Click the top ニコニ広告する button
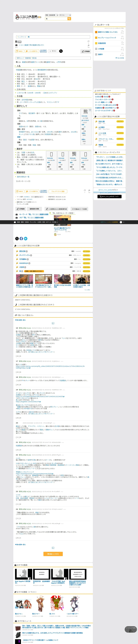Image resolution: width=138 pixels, height=644 pixels. (32, 51)
